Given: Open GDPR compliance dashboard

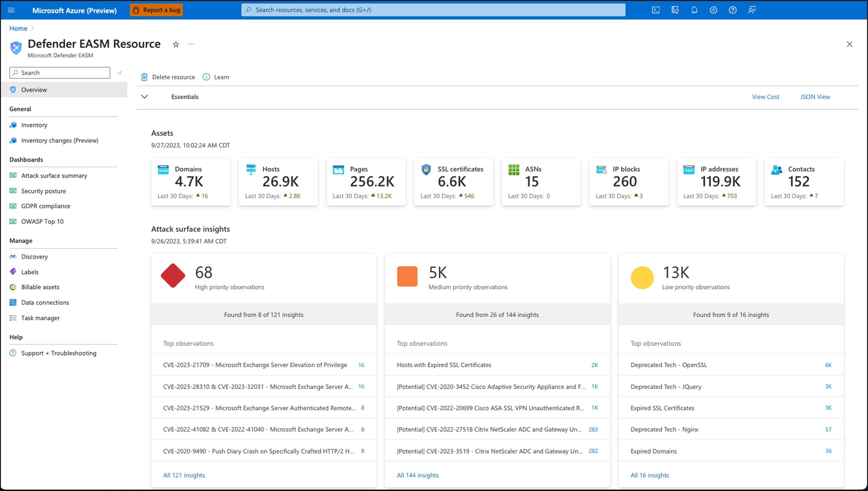Looking at the screenshot, I should [46, 206].
